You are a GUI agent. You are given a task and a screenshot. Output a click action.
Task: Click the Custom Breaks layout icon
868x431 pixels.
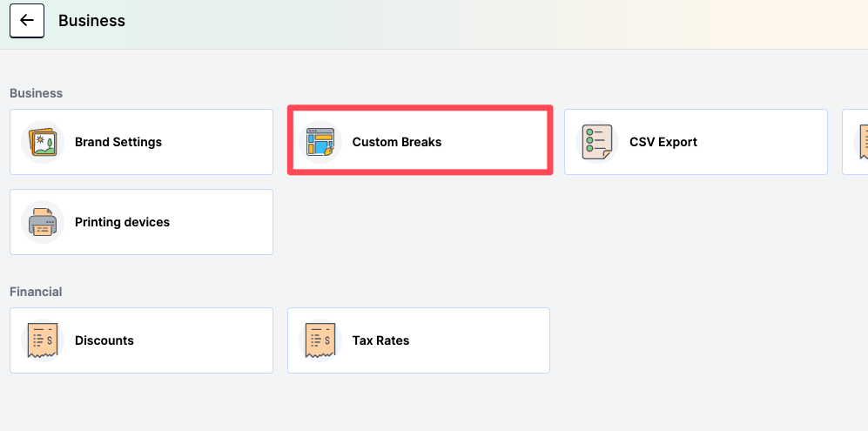click(x=320, y=142)
